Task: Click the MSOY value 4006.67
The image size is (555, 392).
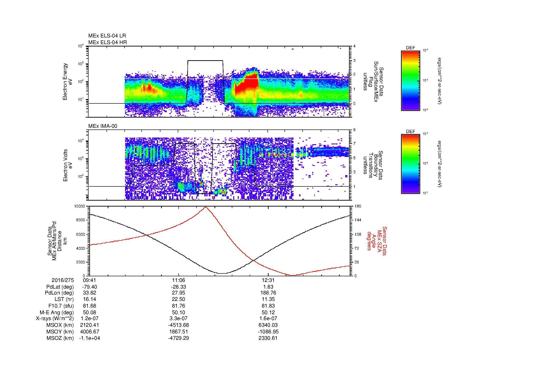Action: [x=89, y=332]
